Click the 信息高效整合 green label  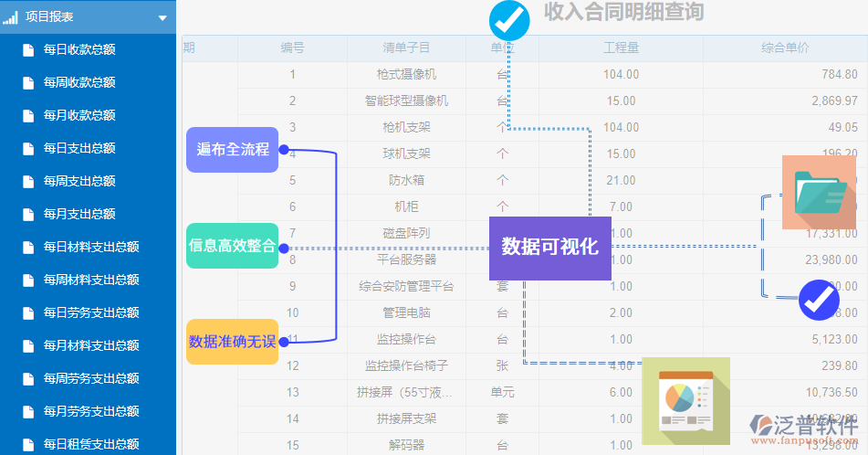tap(232, 246)
